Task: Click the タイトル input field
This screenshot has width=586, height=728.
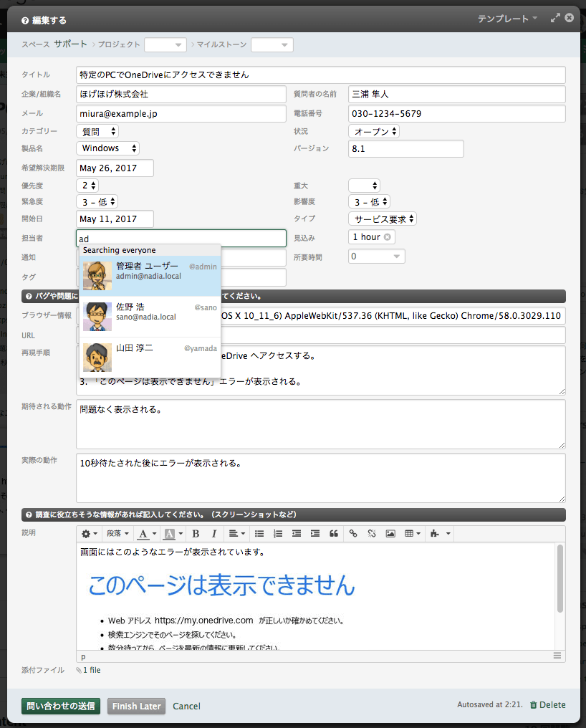Action: pos(320,75)
